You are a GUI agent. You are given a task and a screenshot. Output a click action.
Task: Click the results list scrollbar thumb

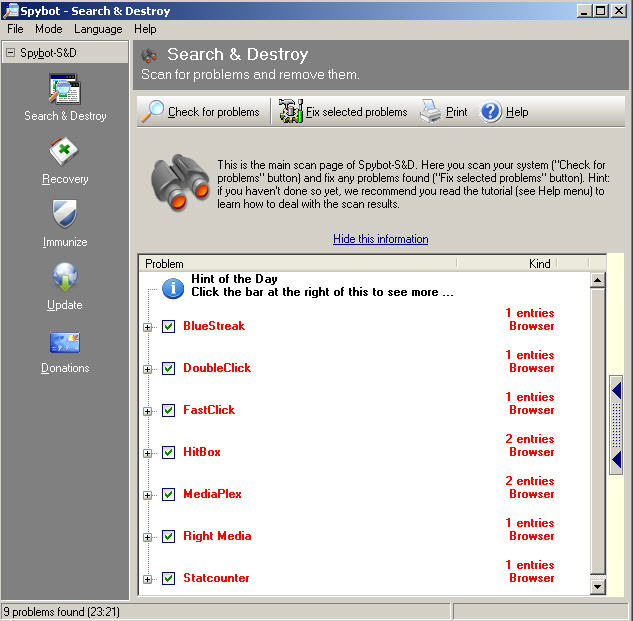coord(597,431)
